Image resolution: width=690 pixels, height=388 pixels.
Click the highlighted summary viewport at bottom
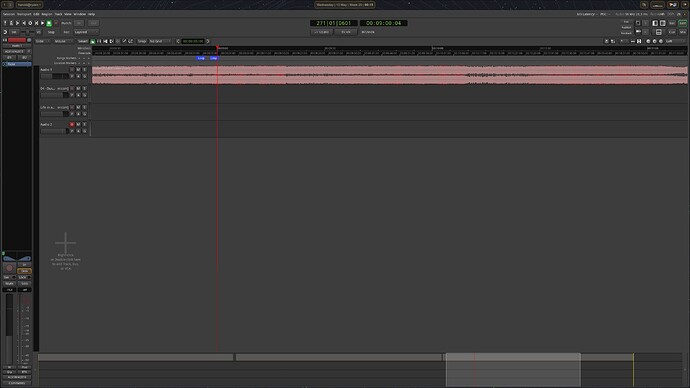click(513, 370)
